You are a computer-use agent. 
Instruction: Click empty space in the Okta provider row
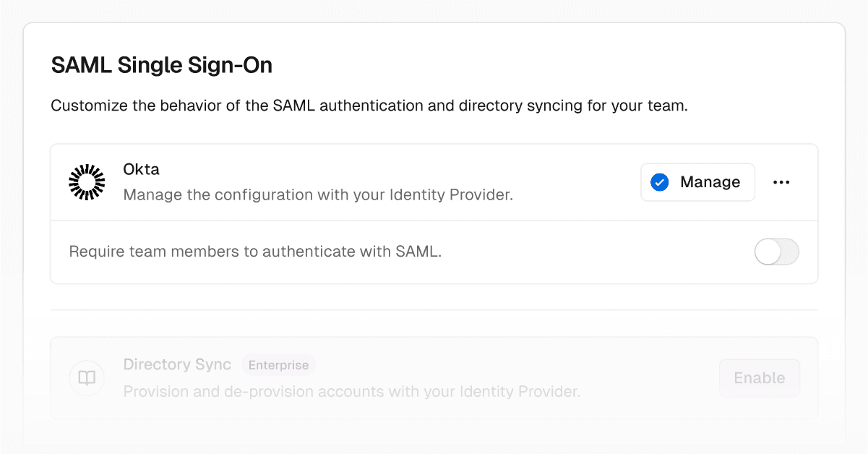pos(578,182)
